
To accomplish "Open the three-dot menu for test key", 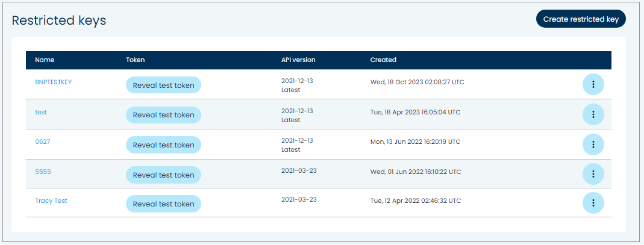I will tap(593, 114).
